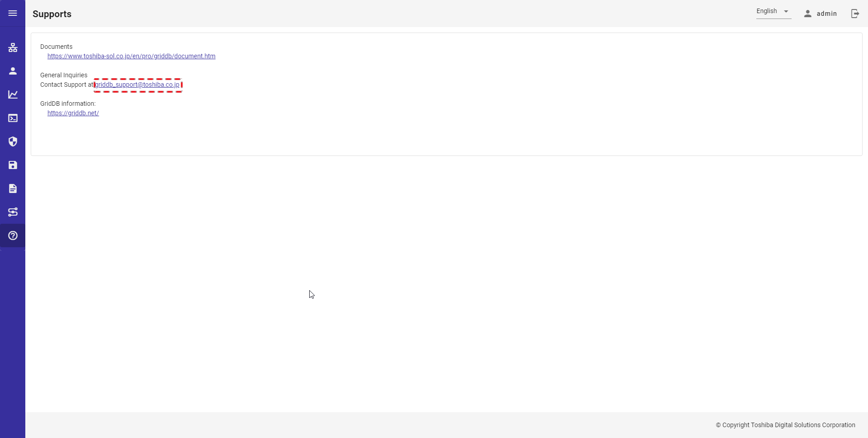Viewport: 868px width, 438px height.
Task: Click the griddb_support@toshiba.co.jp email link
Action: (137, 85)
